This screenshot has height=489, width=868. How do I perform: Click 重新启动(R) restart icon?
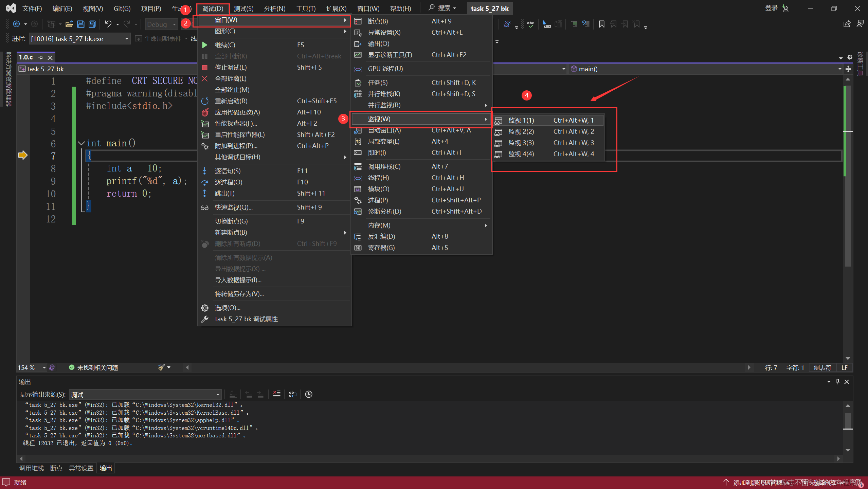204,101
